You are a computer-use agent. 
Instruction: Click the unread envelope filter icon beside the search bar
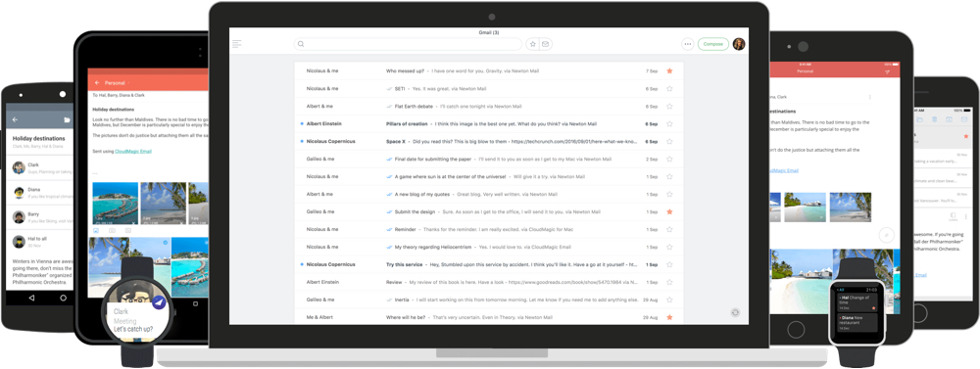(x=545, y=44)
